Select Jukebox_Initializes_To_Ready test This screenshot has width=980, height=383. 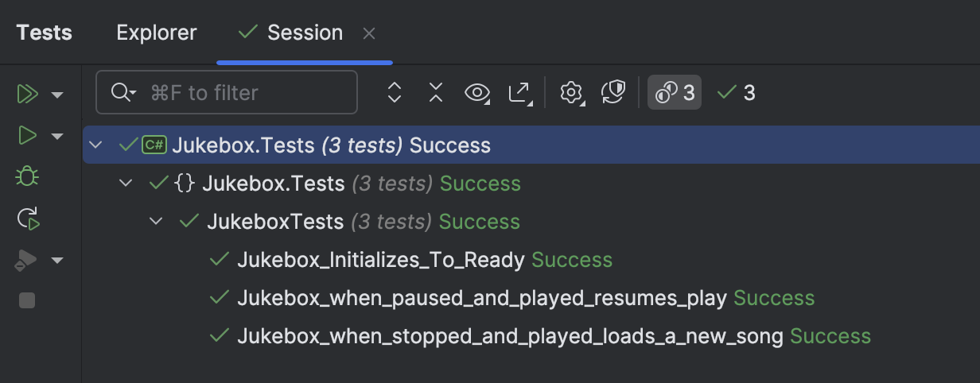pos(380,260)
